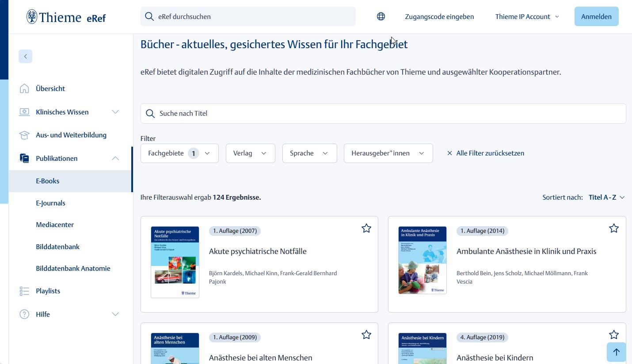Screen dimensions: 632x364
Task: Click the Hilfe question mark icon
Action: 24,314
